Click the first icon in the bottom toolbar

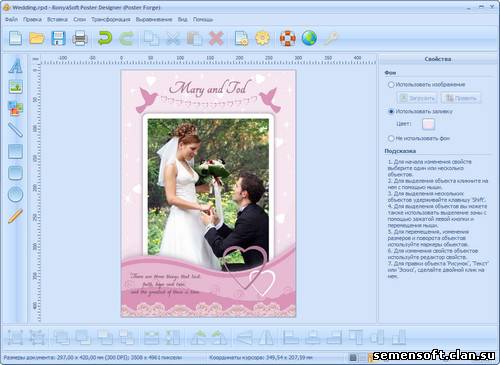[x=15, y=337]
